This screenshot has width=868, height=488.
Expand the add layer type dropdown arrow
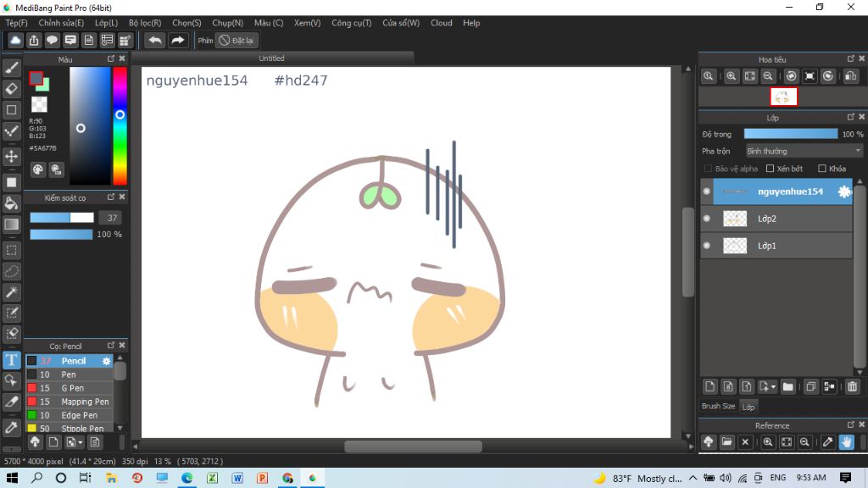click(x=773, y=386)
